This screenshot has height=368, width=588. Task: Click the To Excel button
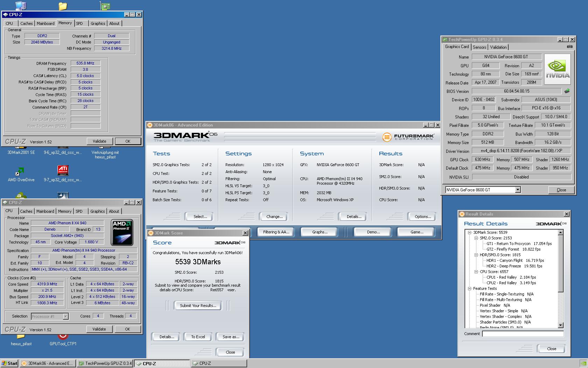pos(198,337)
